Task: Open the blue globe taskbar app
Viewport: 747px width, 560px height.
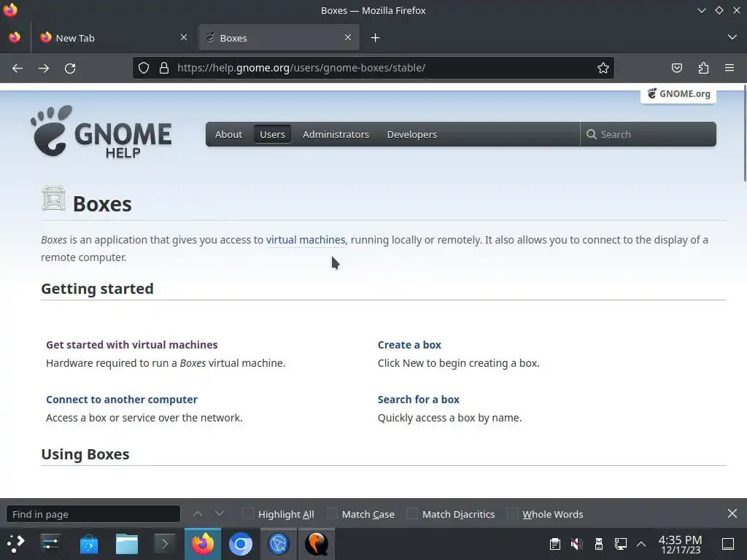Action: coord(279,544)
